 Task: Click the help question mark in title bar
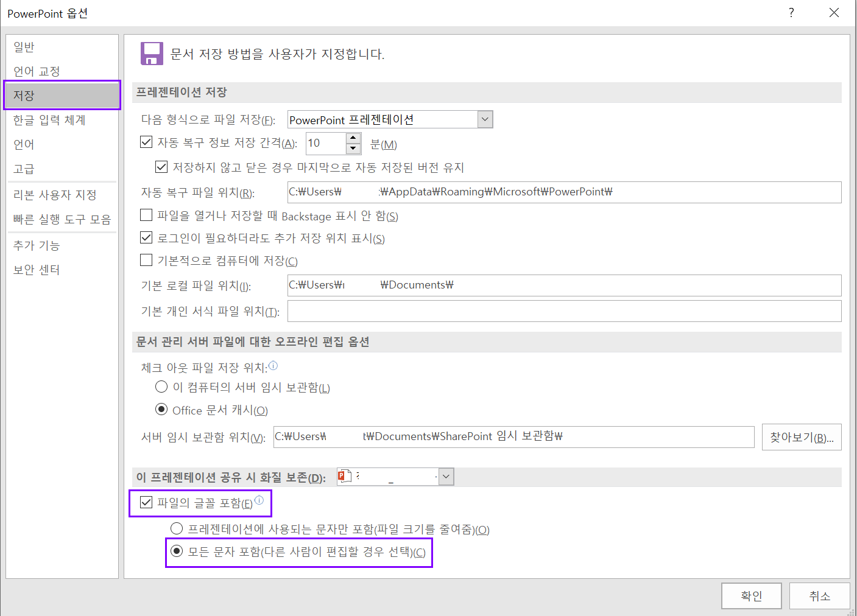tap(791, 13)
